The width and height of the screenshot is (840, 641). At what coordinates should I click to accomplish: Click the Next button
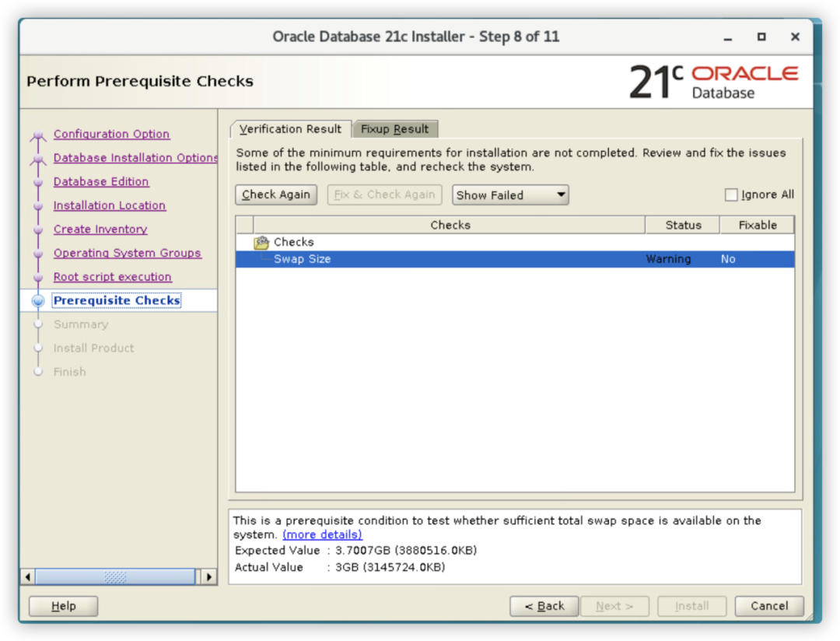click(615, 606)
